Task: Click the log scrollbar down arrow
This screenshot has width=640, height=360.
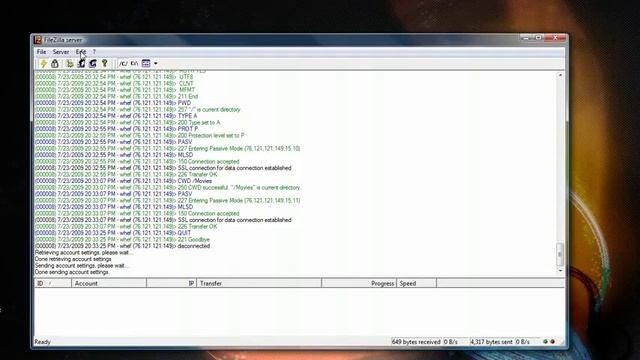Action: pyautogui.click(x=560, y=271)
